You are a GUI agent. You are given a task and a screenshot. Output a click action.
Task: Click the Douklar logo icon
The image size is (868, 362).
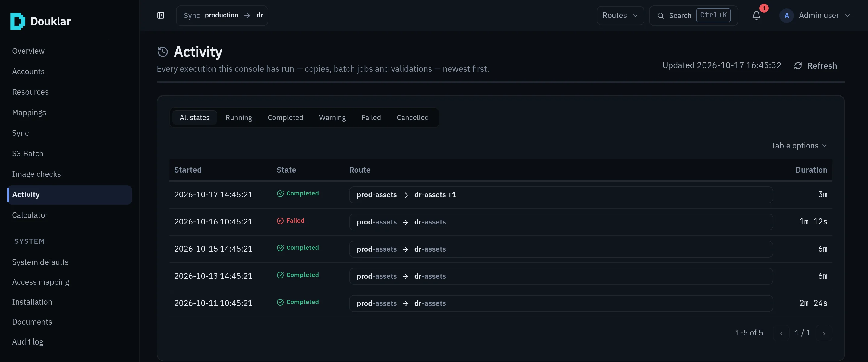pyautogui.click(x=17, y=21)
